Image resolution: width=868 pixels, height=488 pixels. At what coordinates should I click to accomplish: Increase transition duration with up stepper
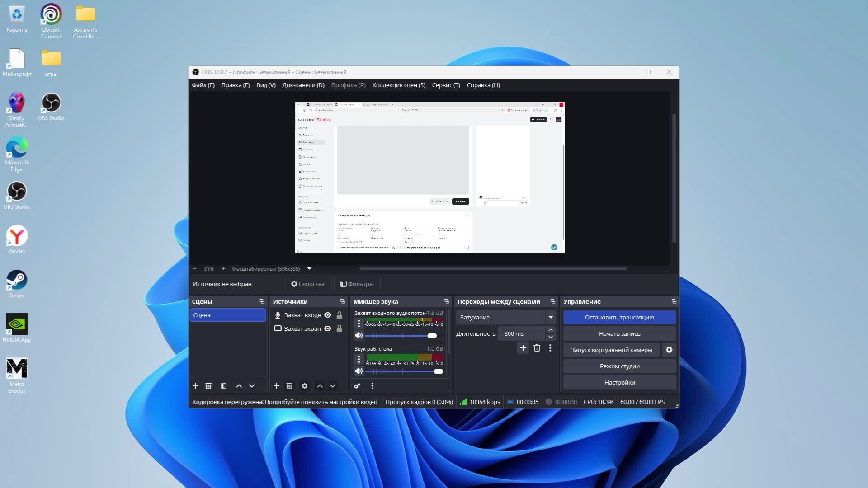point(551,330)
